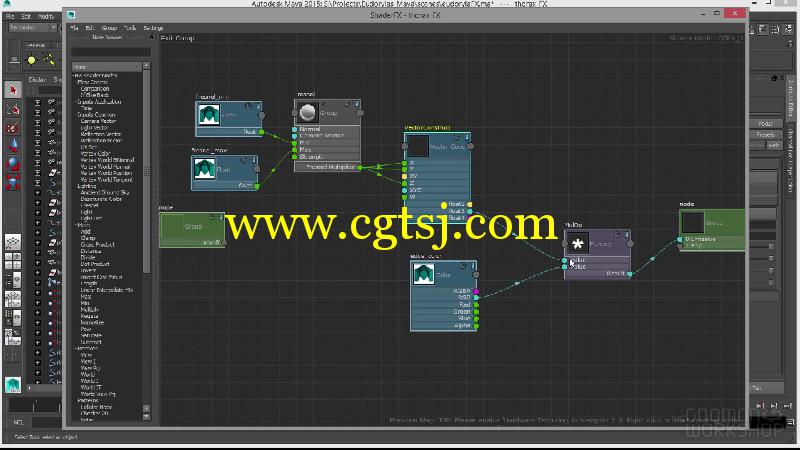Open ShaderFX File menu
Screen dimensions: 800x450
pos(74,28)
